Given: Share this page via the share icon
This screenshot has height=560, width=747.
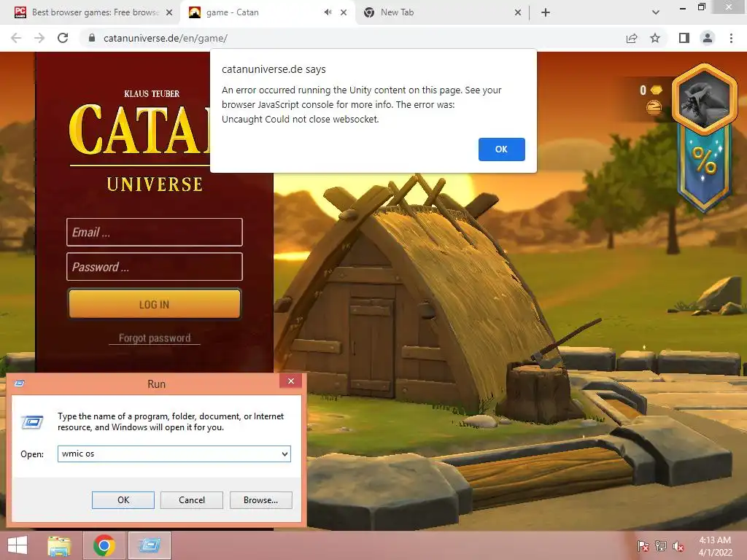Looking at the screenshot, I should point(632,38).
